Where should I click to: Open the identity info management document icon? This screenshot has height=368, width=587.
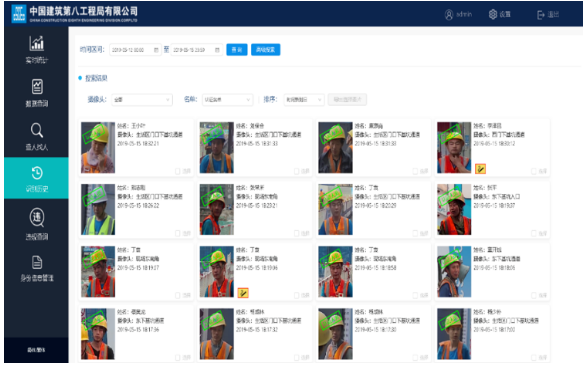pyautogui.click(x=37, y=262)
